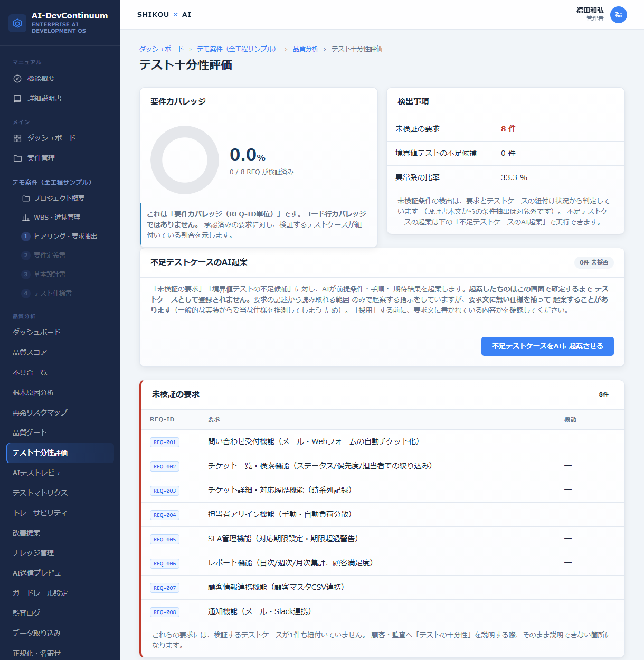Open 品質スコア in sidebar
This screenshot has width=644, height=660.
60,353
